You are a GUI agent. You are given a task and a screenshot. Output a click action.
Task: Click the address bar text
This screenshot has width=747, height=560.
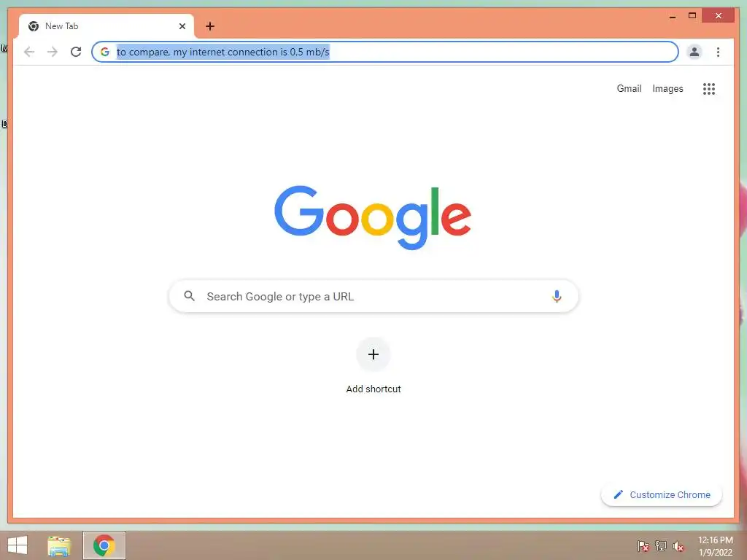[x=223, y=52]
